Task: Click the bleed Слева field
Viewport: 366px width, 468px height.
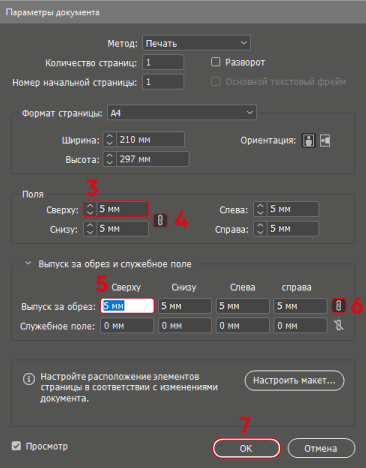Action: [243, 306]
